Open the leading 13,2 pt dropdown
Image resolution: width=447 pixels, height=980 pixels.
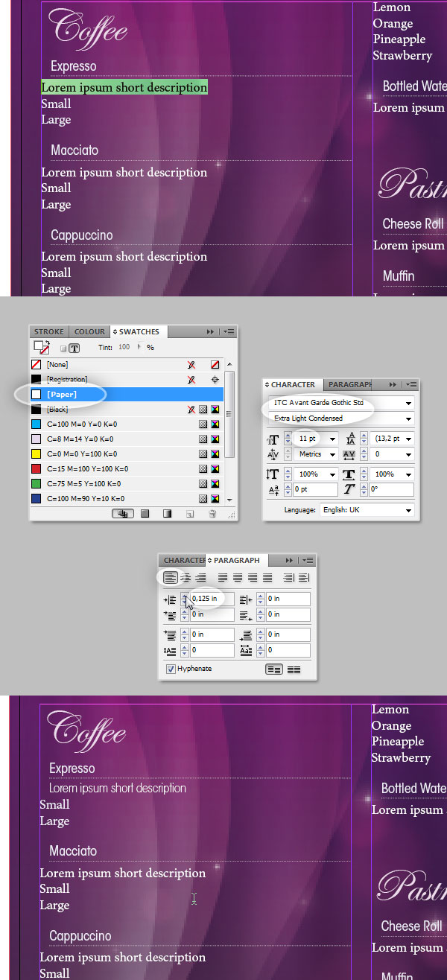point(408,439)
